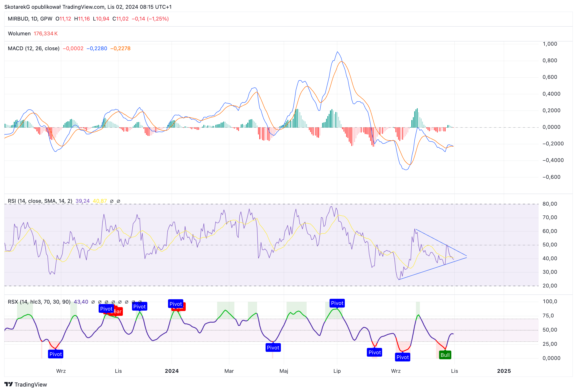
Task: Open the RSX (14, hlc3, 70, 30, 90) legend
Action: coord(39,302)
